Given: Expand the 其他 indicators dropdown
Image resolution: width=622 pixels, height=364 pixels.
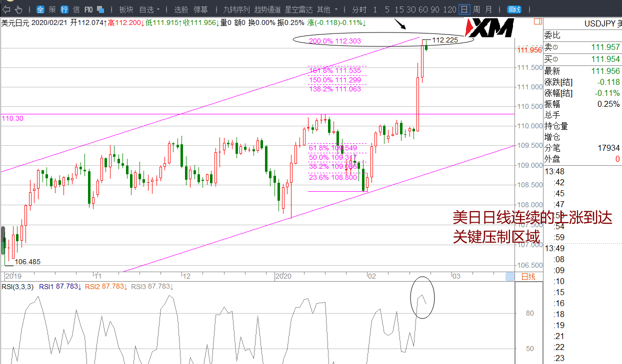Looking at the screenshot, I should (327, 9).
